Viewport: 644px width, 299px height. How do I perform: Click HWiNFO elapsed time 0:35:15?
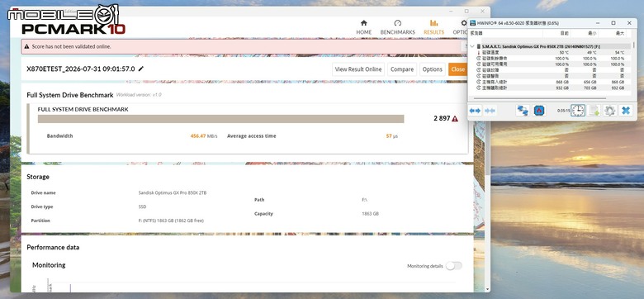563,111
